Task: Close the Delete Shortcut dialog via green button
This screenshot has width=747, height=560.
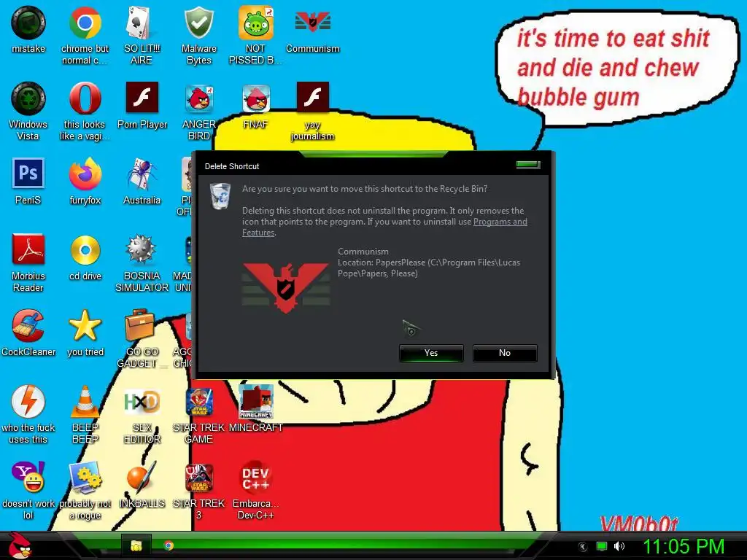Action: click(528, 165)
